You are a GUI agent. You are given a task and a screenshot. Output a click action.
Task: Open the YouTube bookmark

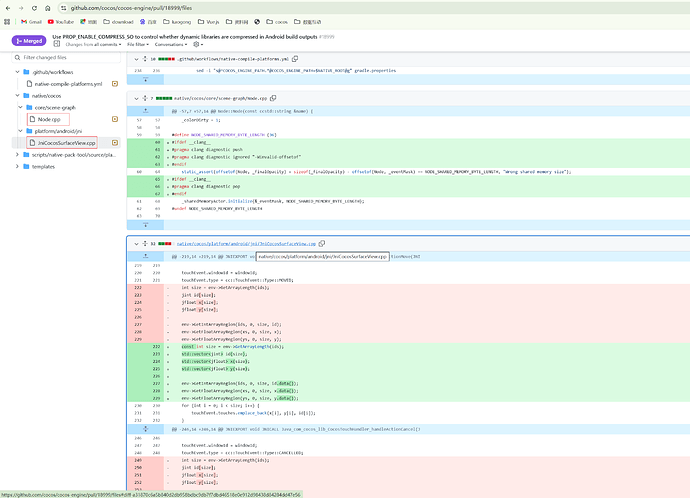[x=61, y=22]
